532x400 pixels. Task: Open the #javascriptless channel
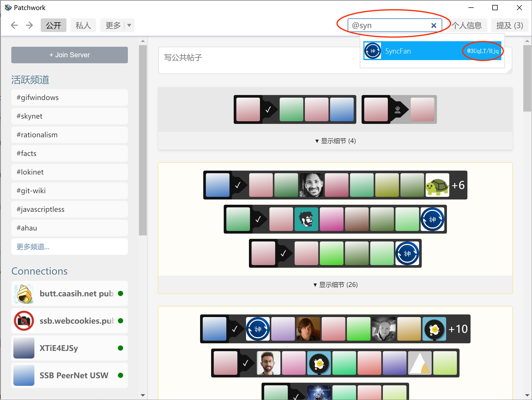tap(70, 209)
